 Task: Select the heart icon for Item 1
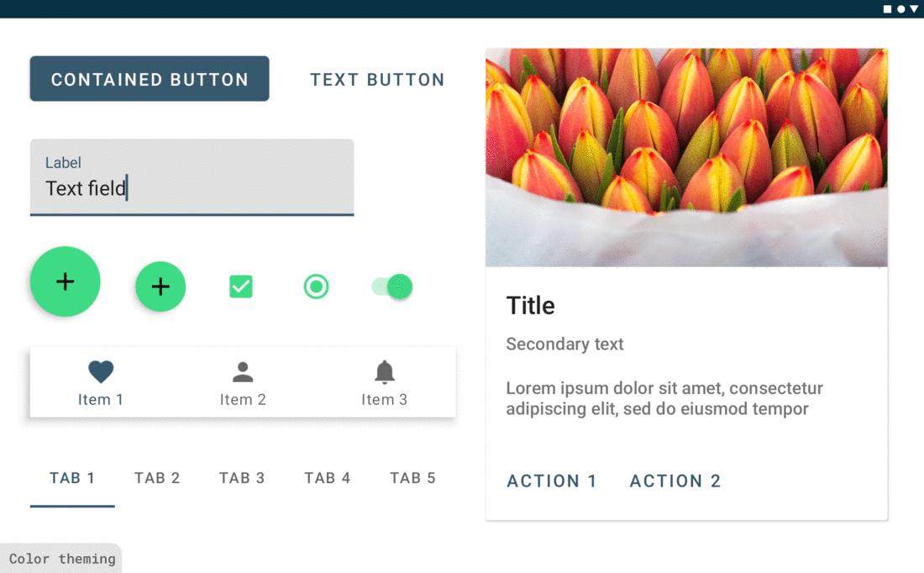[101, 371]
